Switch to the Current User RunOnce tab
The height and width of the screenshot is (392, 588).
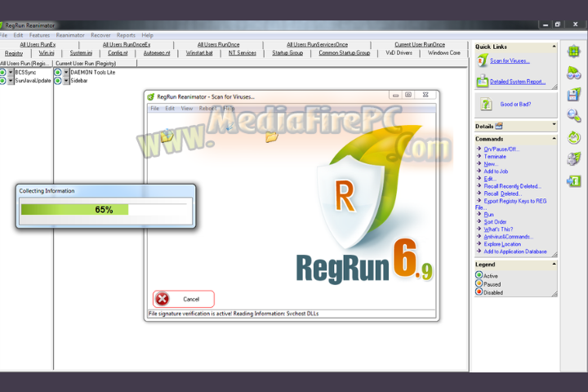pos(420,45)
